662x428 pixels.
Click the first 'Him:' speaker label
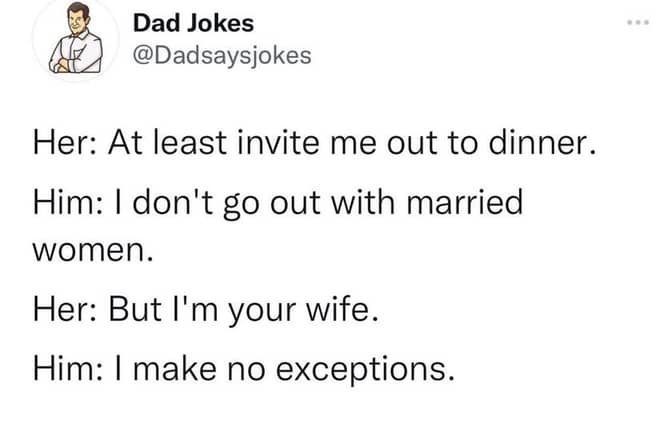coord(68,202)
